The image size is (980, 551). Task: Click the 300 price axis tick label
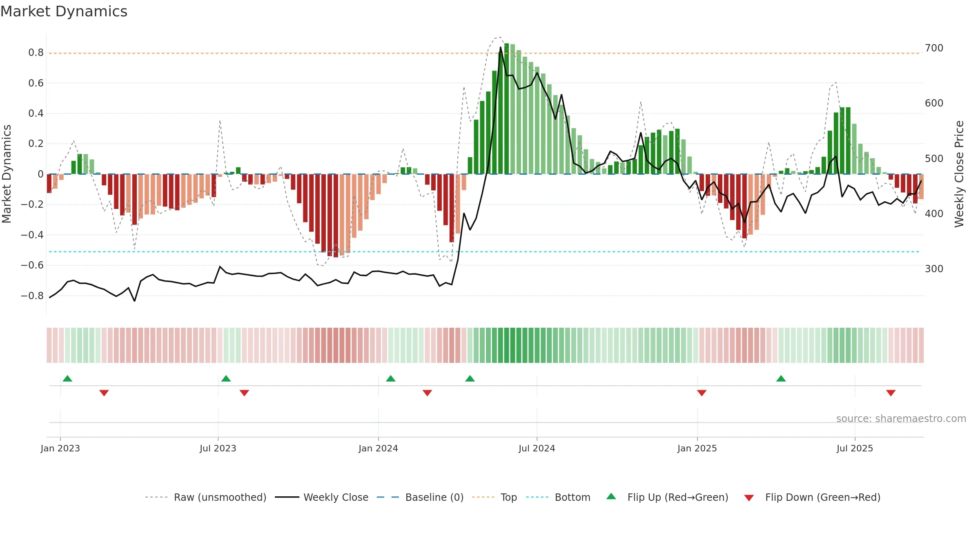click(934, 269)
